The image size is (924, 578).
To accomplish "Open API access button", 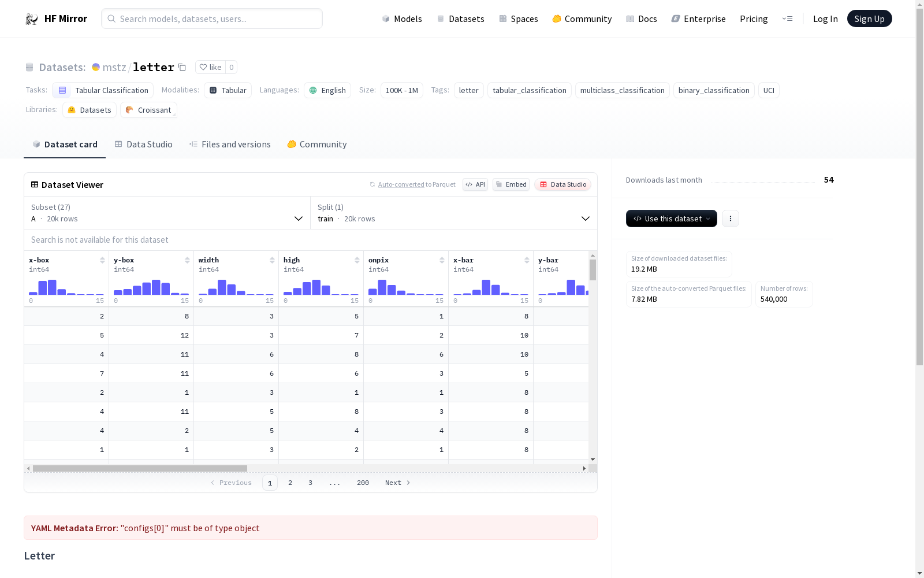I will (475, 184).
